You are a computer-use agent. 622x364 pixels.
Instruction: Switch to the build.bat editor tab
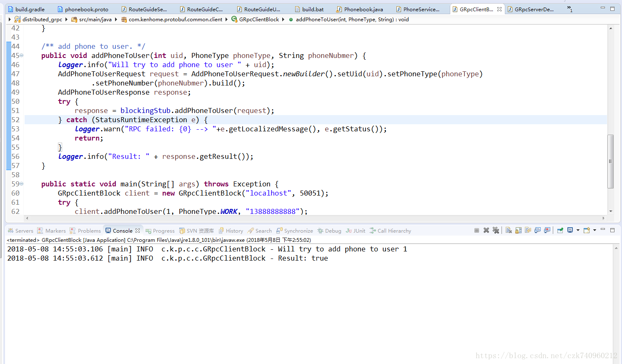[309, 9]
